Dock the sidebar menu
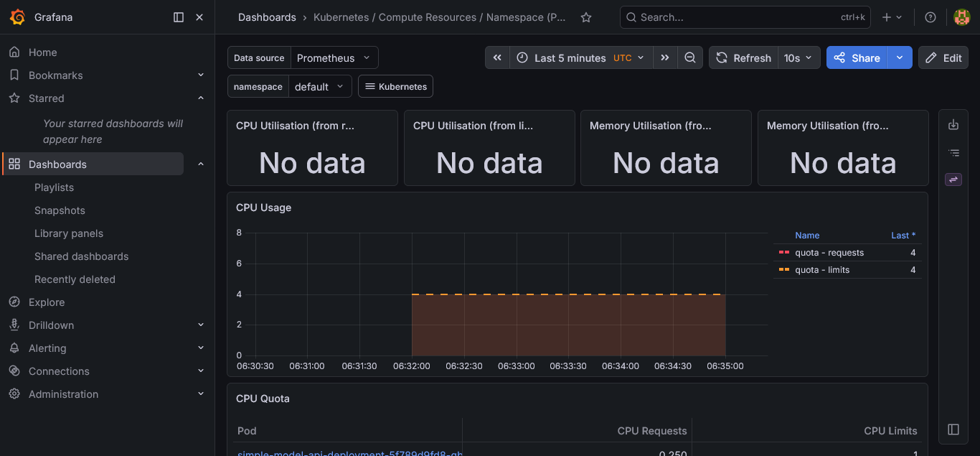The height and width of the screenshot is (456, 980). [x=179, y=17]
